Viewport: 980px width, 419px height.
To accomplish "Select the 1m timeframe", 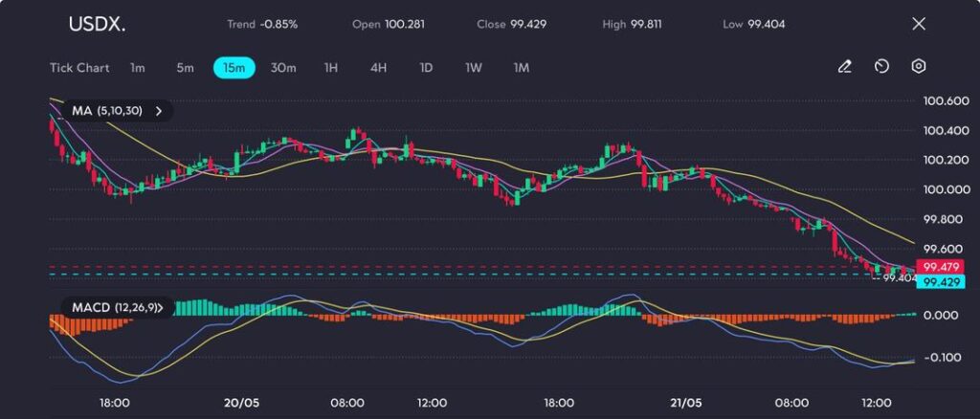I will pos(138,68).
